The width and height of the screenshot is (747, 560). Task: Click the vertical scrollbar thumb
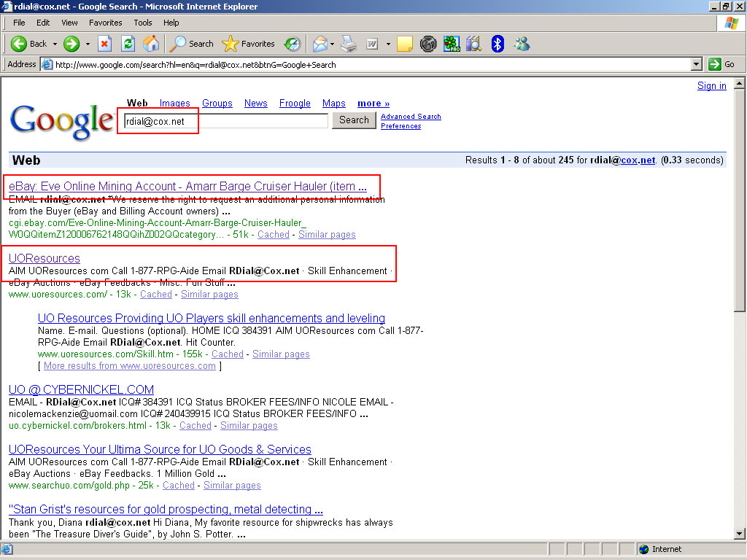740,201
